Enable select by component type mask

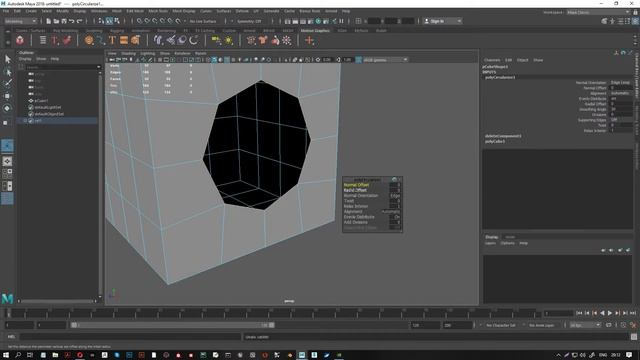[117, 21]
